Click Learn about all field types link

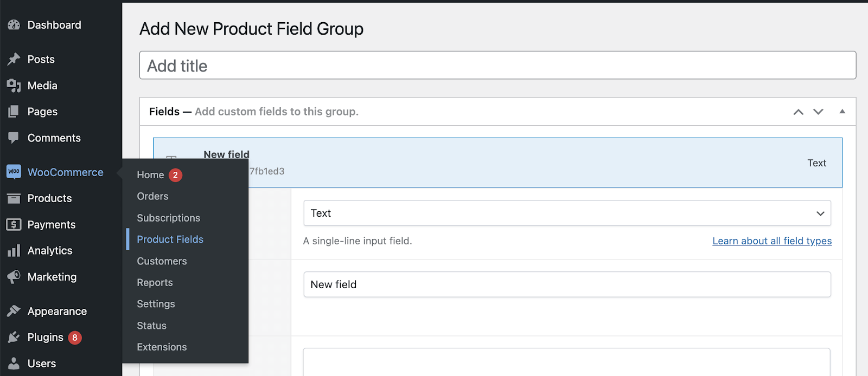pyautogui.click(x=771, y=241)
